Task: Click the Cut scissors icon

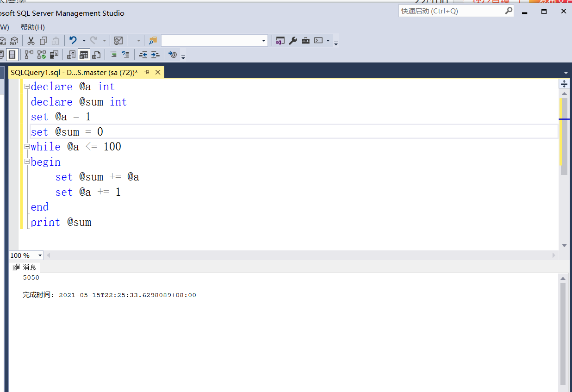Action: [x=31, y=41]
